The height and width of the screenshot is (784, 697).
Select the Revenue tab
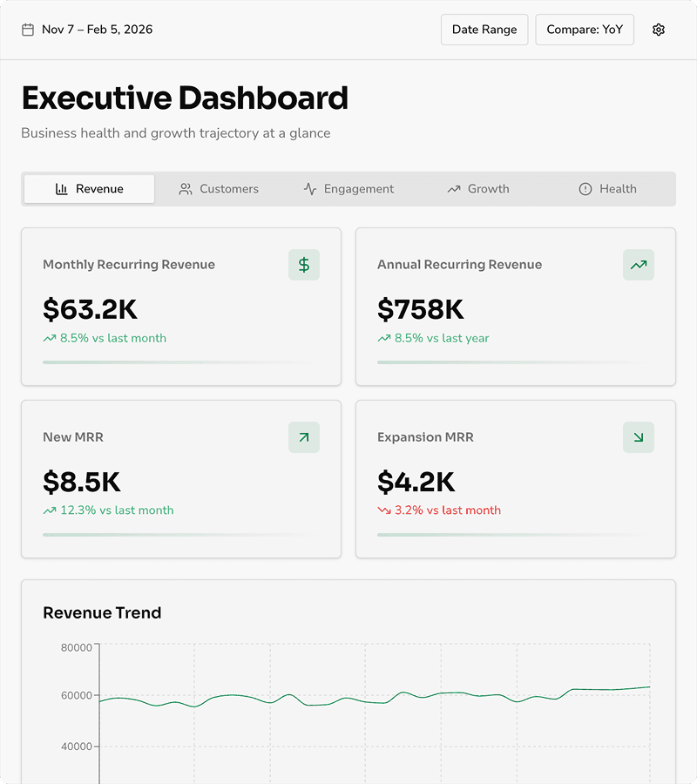click(90, 189)
